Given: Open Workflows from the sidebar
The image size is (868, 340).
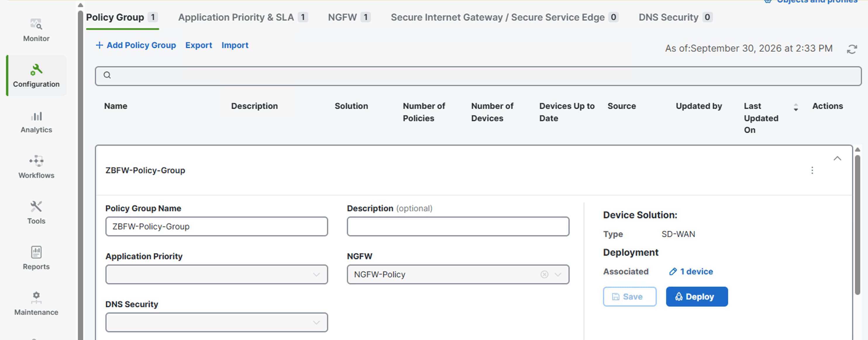Looking at the screenshot, I should (x=36, y=167).
